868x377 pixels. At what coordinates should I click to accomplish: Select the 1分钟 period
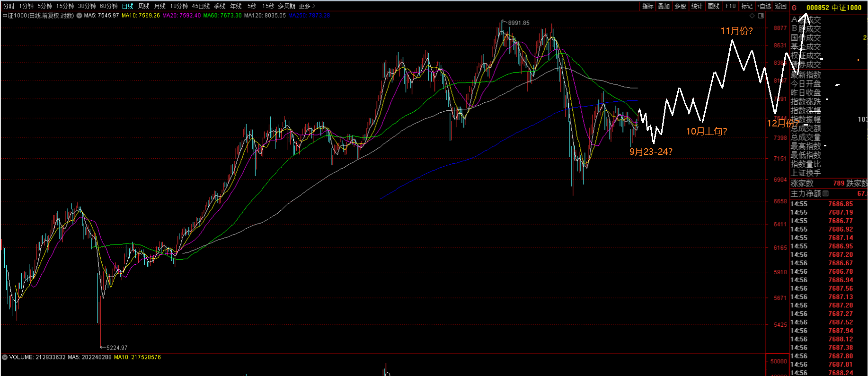click(27, 6)
